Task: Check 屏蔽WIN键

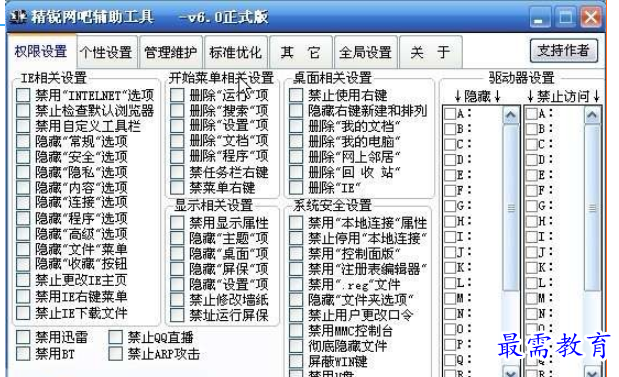Action: pos(296,361)
